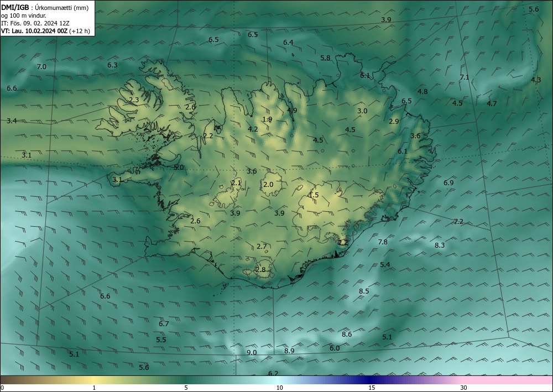Click the map value 4.8

[422, 92]
